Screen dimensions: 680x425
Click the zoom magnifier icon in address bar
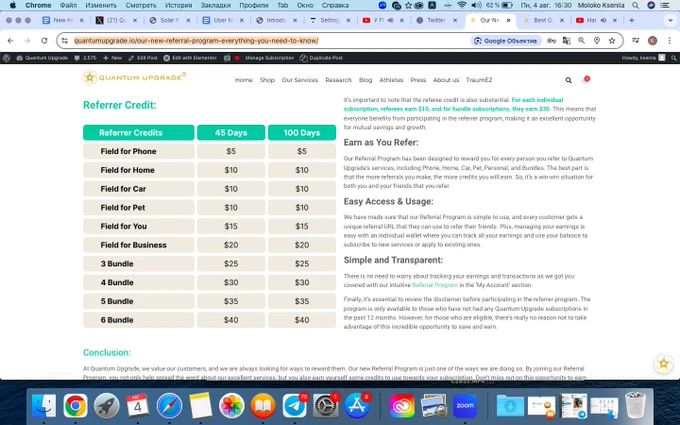click(582, 40)
